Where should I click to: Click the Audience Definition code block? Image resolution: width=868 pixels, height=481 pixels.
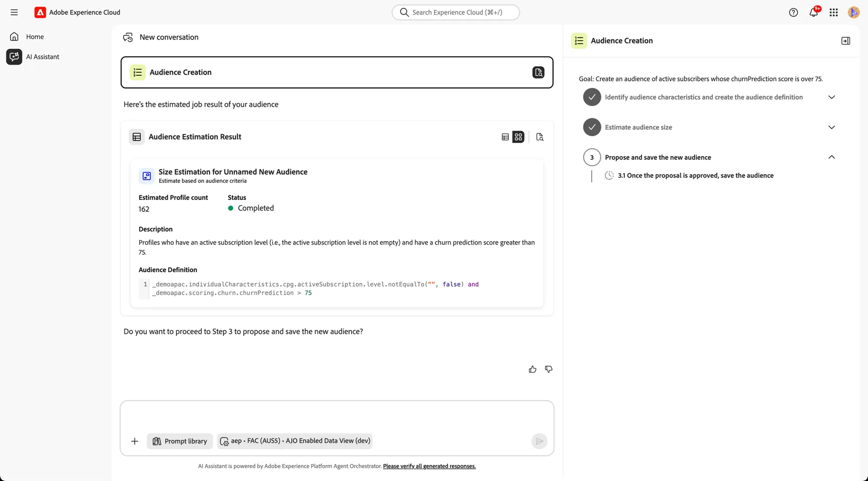click(337, 289)
